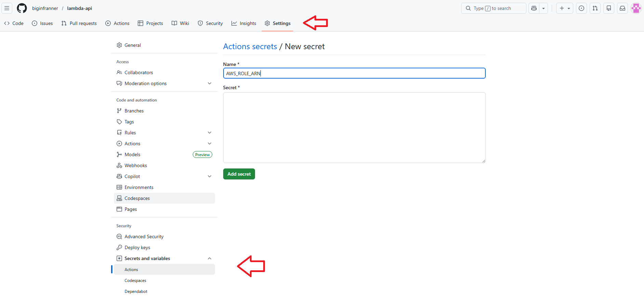644x298 pixels.
Task: Switch to the Insights tab
Action: pos(244,23)
